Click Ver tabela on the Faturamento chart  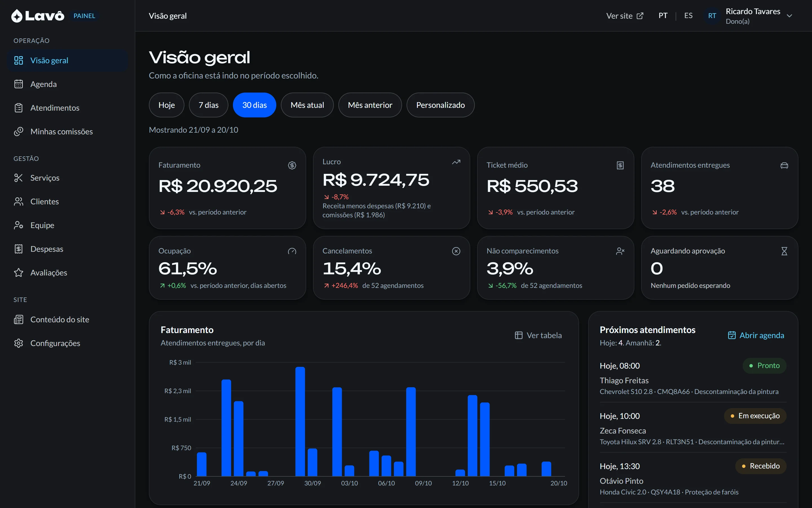[538, 335]
